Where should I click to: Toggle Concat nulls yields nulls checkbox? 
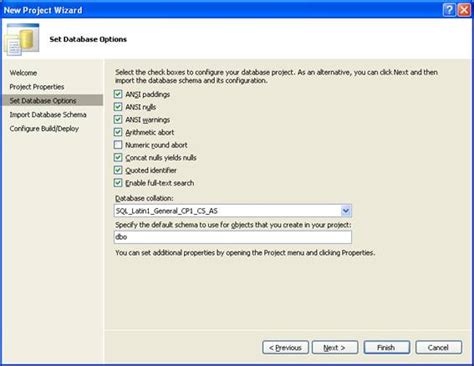point(118,157)
